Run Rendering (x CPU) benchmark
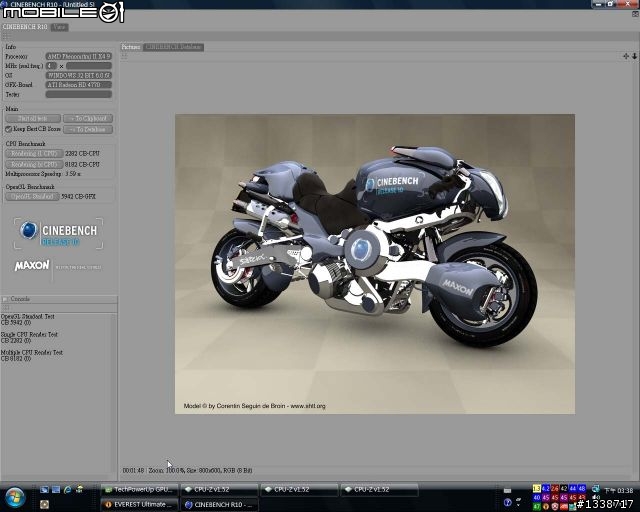This screenshot has height=512, width=640. 34,164
